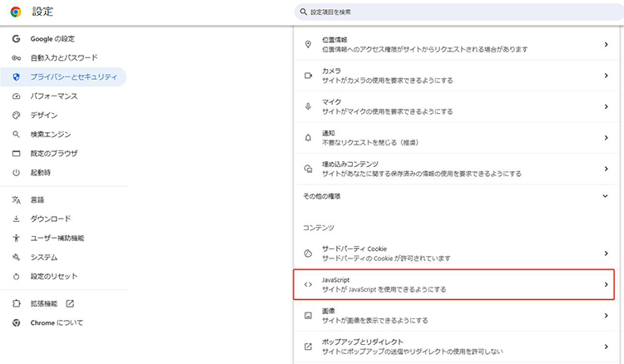Focus the 設定項目を検索 search field

pyautogui.click(x=458, y=12)
